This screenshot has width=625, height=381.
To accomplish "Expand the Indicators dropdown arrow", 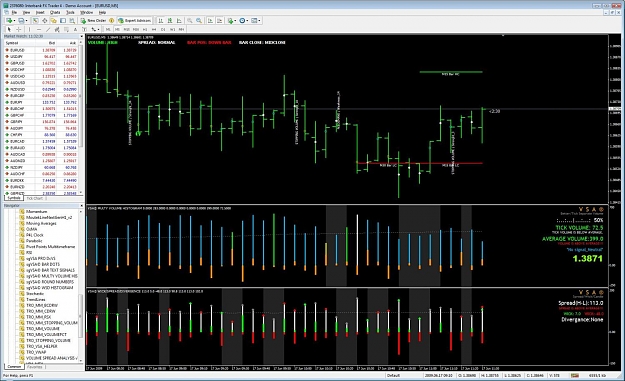I will point(235,20).
